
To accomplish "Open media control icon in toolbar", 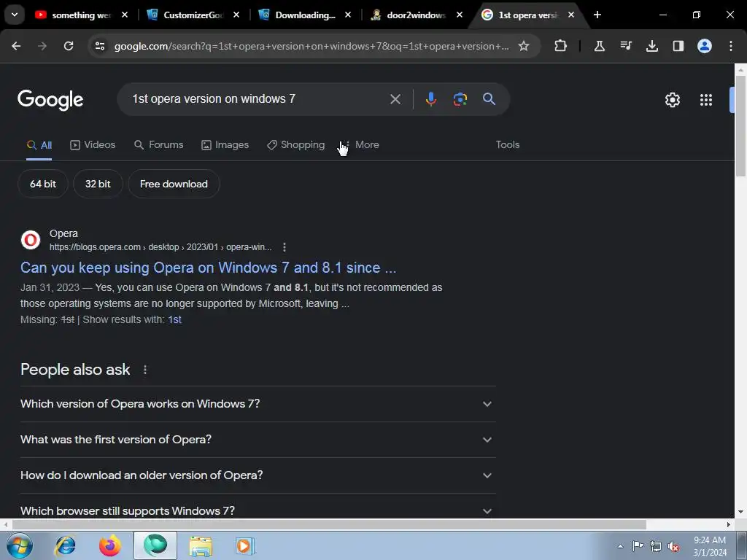I will click(625, 46).
